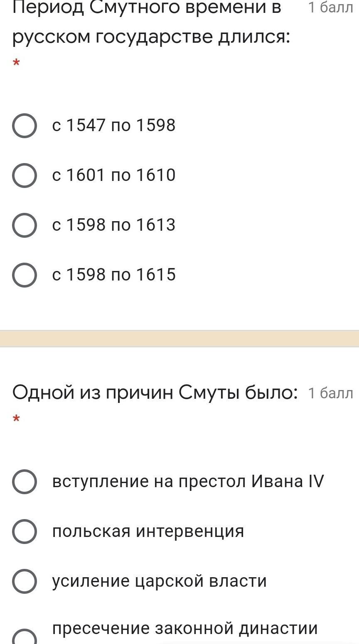Click the answer text 'с 1547 по 1598'
Screen dimensions: 359x644
114,125
